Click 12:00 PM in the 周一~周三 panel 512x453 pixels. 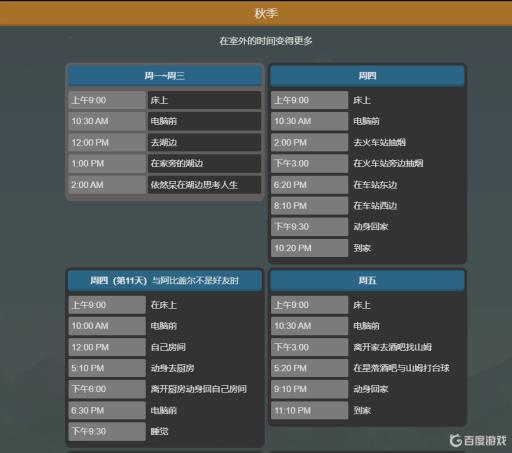tap(107, 143)
